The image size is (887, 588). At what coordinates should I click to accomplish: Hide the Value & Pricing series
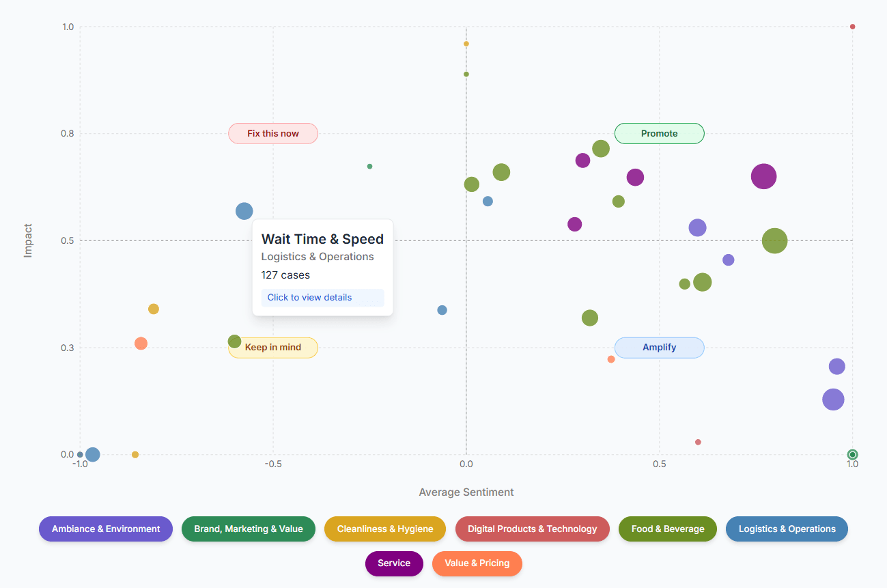(x=477, y=563)
